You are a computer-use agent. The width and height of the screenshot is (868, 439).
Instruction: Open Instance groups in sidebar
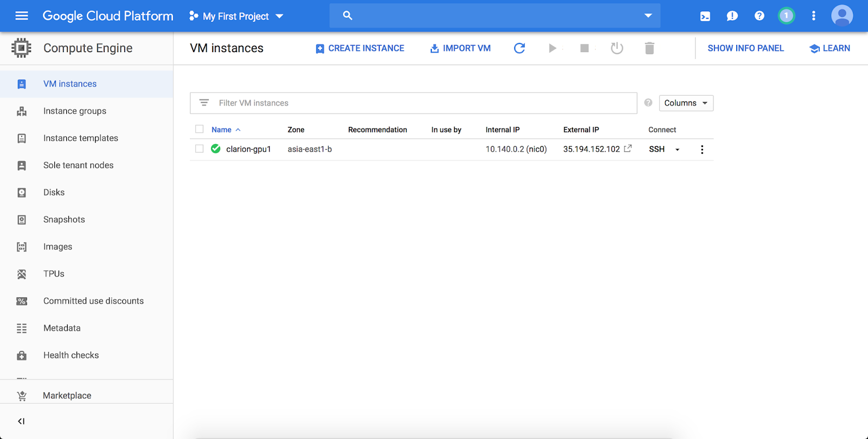(87, 111)
